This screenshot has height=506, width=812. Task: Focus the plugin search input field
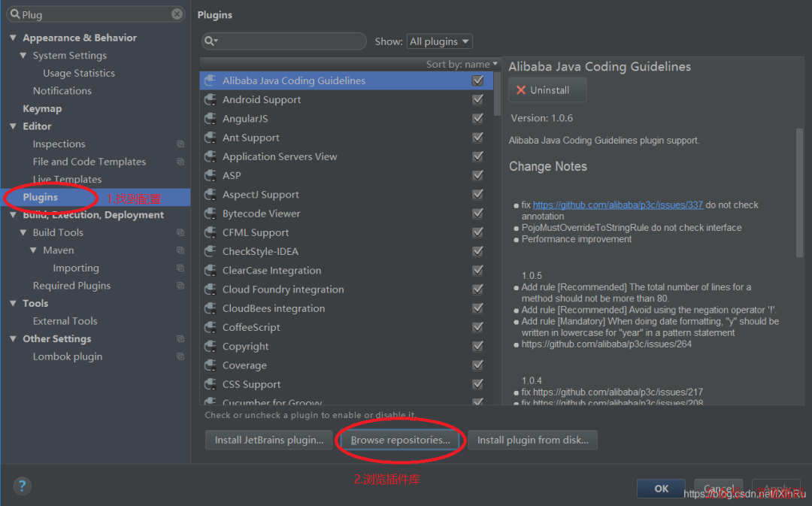point(283,41)
